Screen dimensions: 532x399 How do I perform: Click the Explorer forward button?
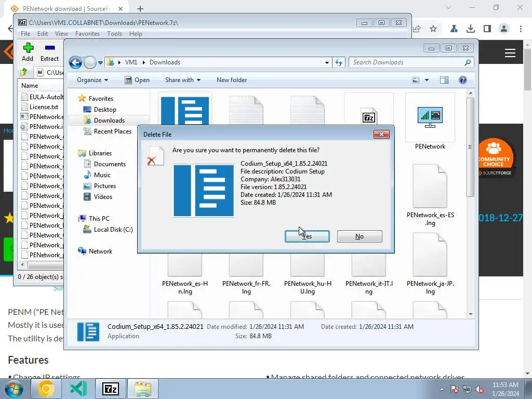click(x=90, y=62)
